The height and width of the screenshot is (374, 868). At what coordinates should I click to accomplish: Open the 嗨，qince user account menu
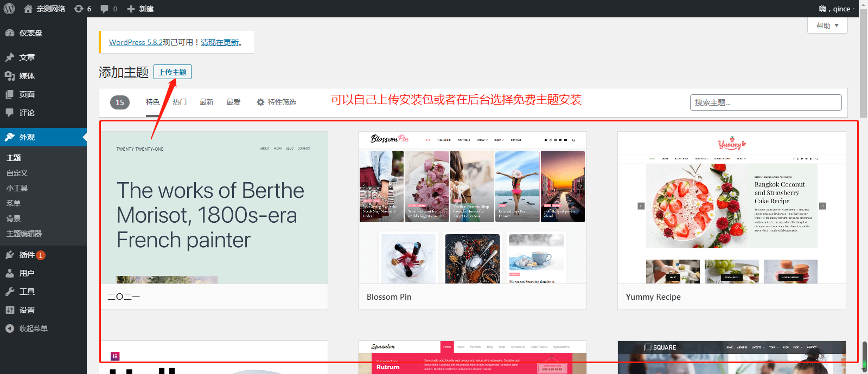[x=836, y=9]
